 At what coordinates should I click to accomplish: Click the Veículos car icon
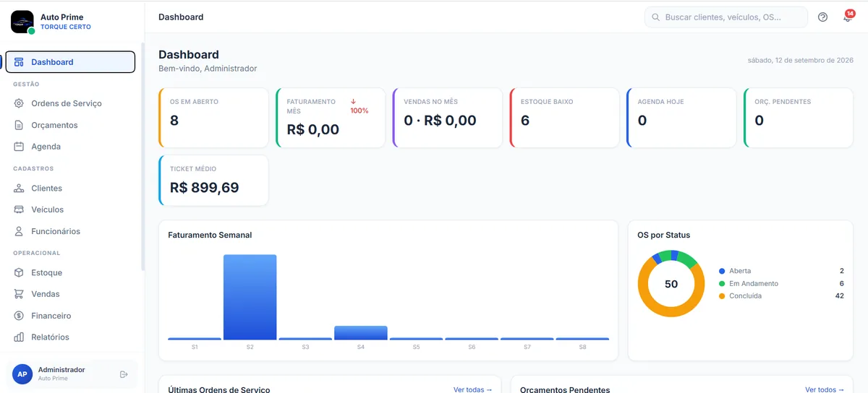pos(19,210)
